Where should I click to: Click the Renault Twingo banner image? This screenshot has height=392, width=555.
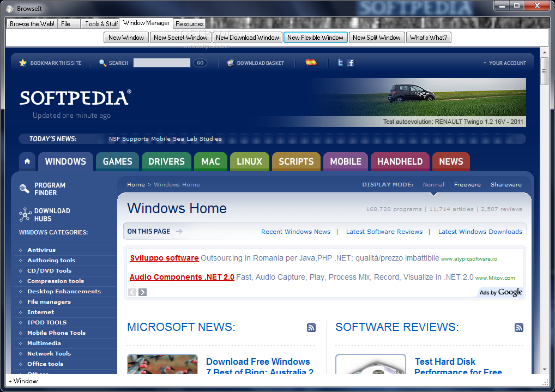click(417, 102)
